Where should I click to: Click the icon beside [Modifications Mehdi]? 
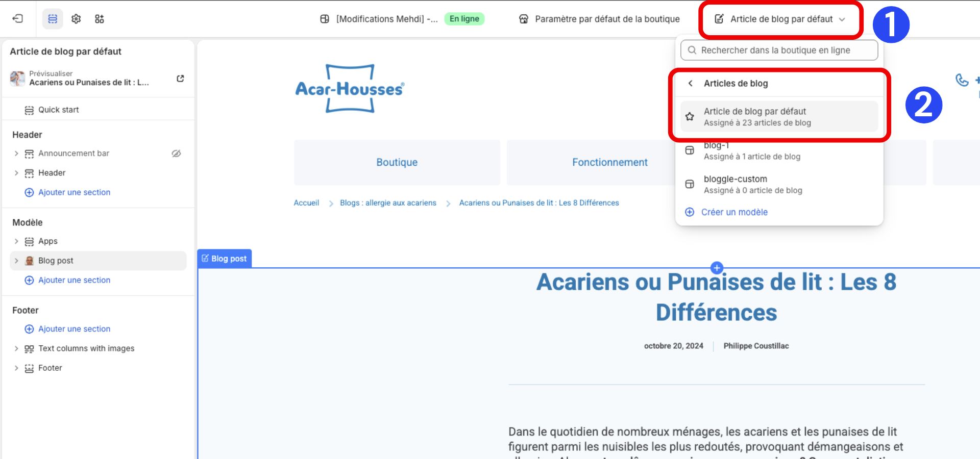[x=324, y=18]
